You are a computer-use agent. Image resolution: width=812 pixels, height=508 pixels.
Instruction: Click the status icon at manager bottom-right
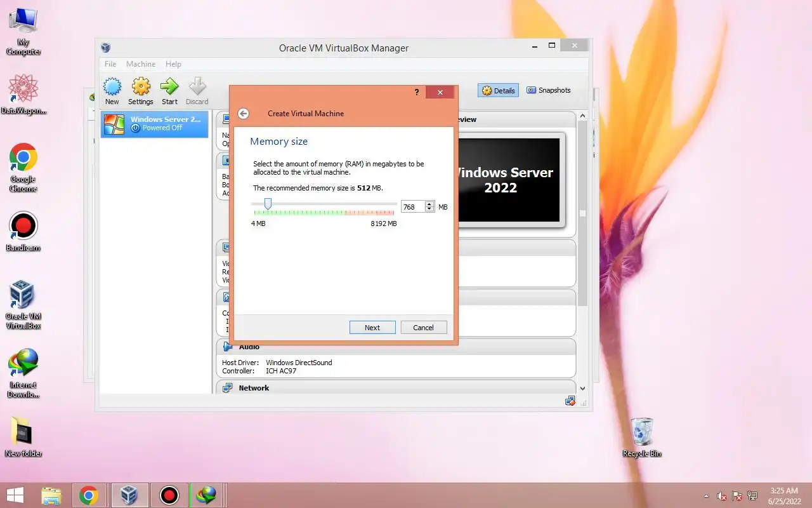pos(570,401)
